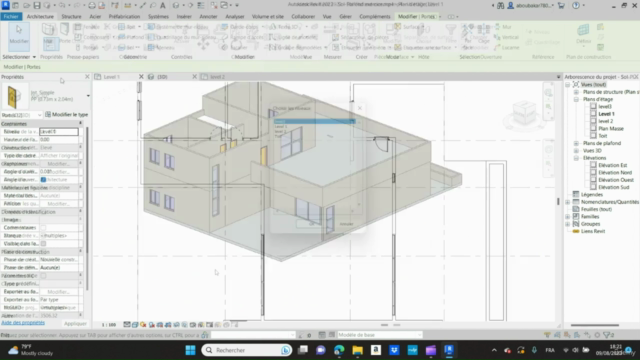Image resolution: width=640 pixels, height=360 pixels.
Task: Select the Plan Masse view in browser
Action: pos(611,129)
